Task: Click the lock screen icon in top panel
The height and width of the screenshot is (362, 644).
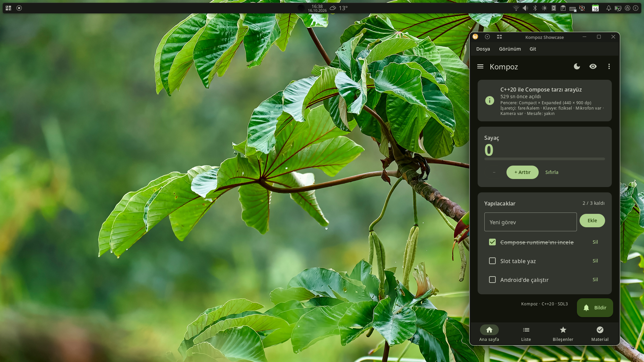Action: 628,8
